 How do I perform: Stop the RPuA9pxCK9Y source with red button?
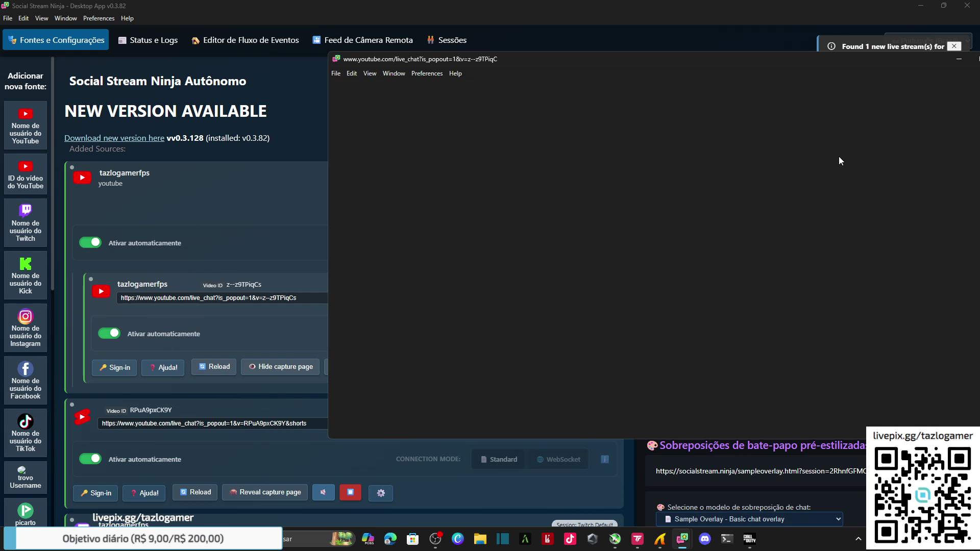[x=351, y=492]
